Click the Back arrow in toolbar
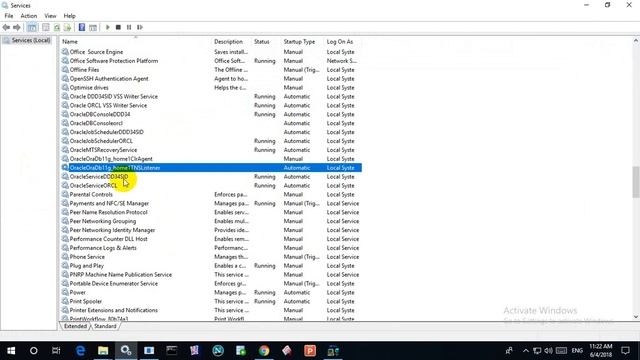 (x=6, y=27)
